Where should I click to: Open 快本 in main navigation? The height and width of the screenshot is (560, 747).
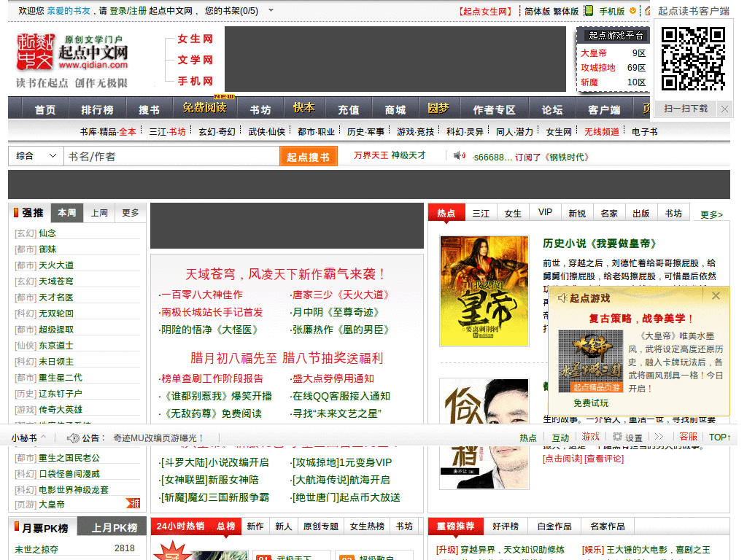303,108
